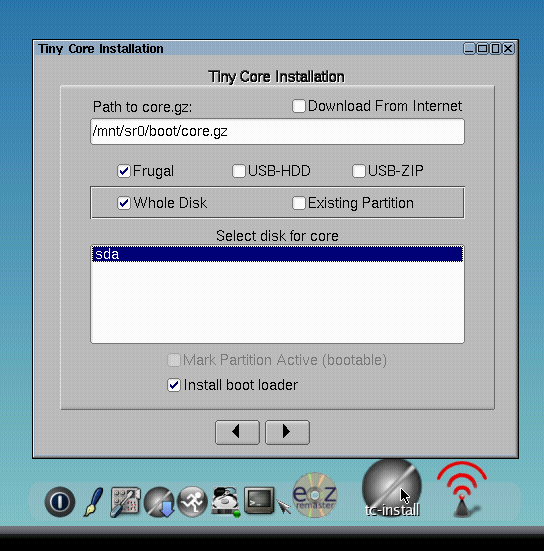Open the wifi antenna icon
This screenshot has width=544, height=551.
click(x=462, y=489)
